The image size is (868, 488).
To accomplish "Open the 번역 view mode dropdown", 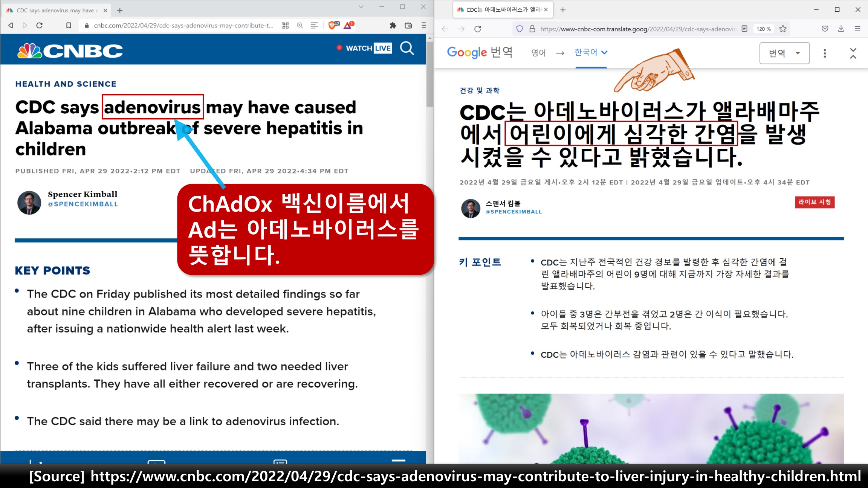I will click(x=784, y=53).
